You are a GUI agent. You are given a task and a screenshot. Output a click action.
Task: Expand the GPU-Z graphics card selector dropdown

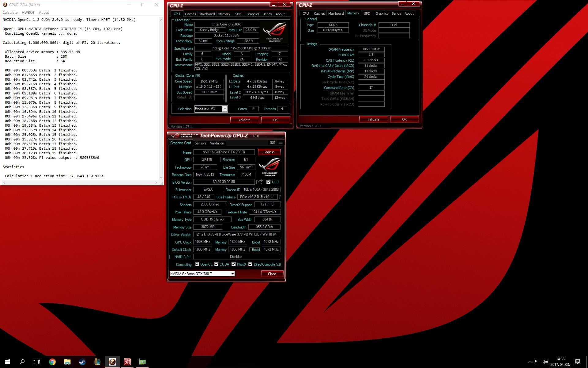click(232, 274)
